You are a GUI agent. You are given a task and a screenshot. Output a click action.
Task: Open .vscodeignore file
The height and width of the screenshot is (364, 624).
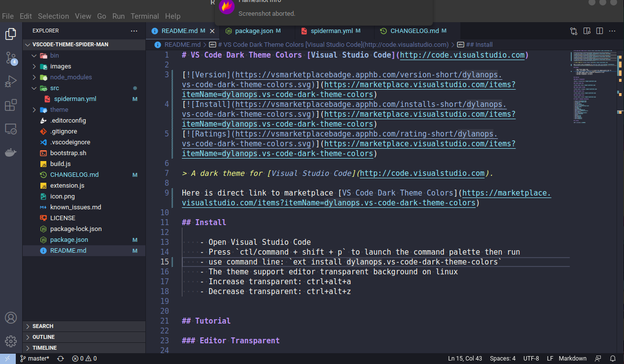click(x=84, y=142)
